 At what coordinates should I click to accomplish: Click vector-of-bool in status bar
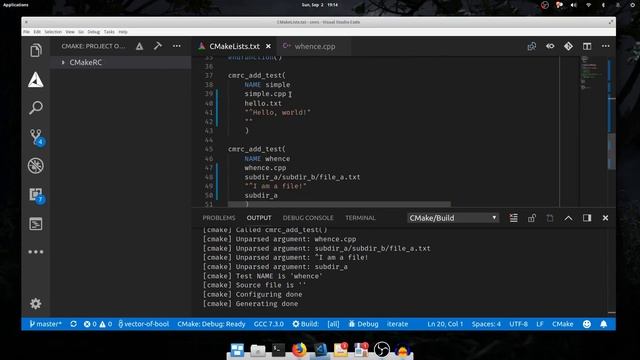tap(143, 324)
